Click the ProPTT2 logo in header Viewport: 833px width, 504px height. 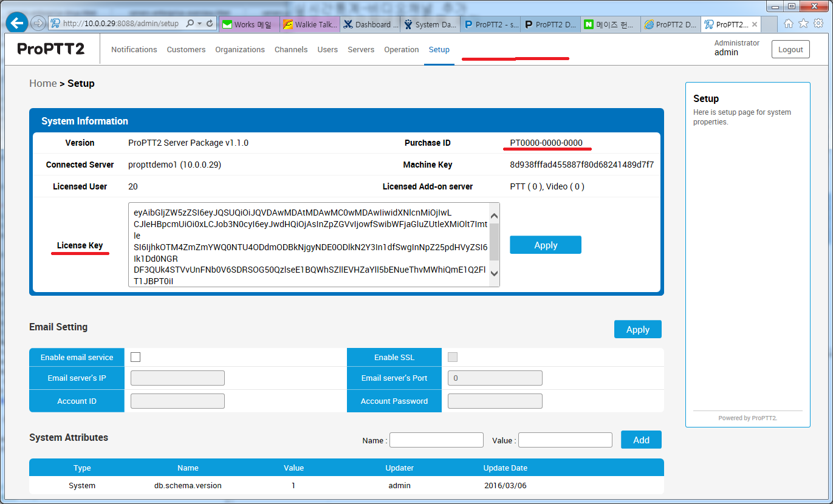pos(51,49)
